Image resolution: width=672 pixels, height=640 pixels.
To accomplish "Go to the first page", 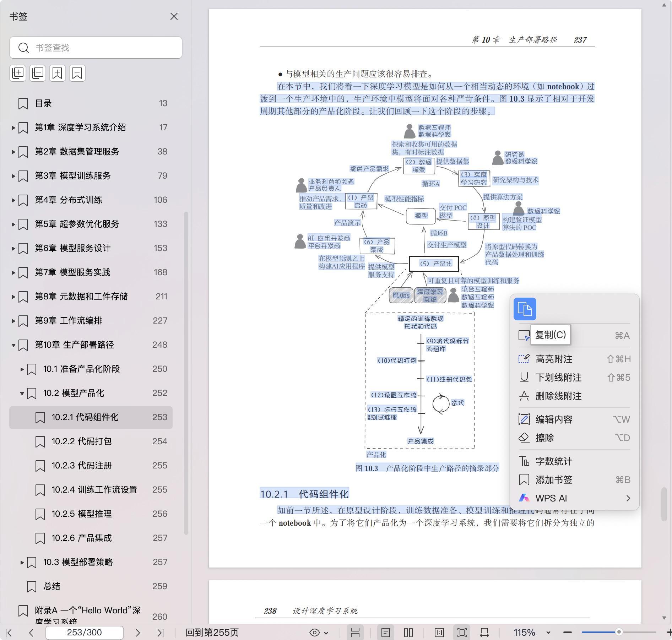I will click(9, 633).
